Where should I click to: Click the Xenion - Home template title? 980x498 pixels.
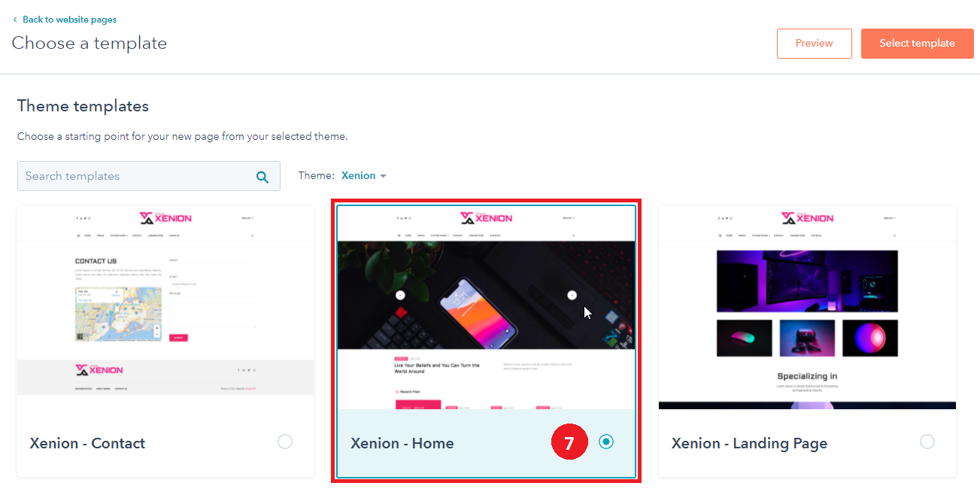pos(402,444)
